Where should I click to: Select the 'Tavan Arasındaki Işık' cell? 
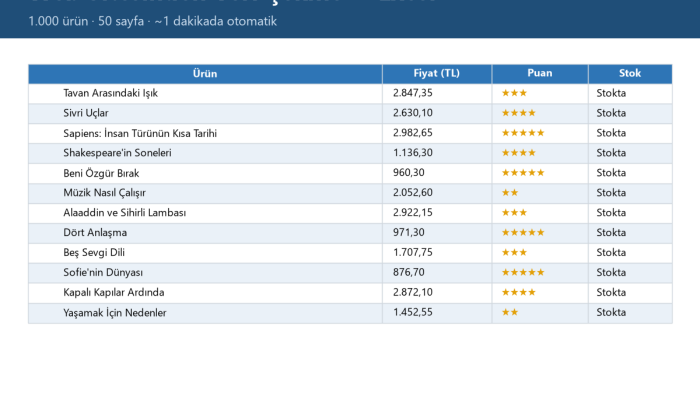pos(205,93)
